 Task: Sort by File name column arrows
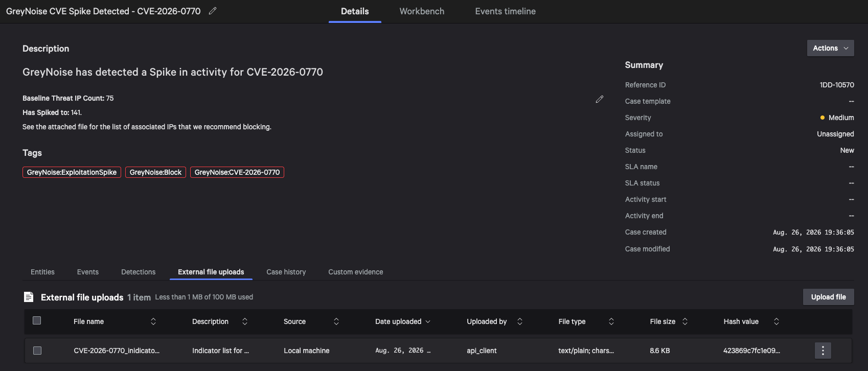153,321
